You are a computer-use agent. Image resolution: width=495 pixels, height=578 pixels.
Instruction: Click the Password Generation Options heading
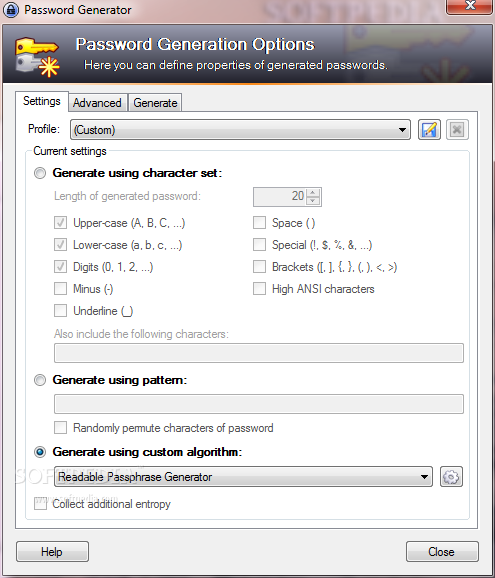click(x=195, y=45)
